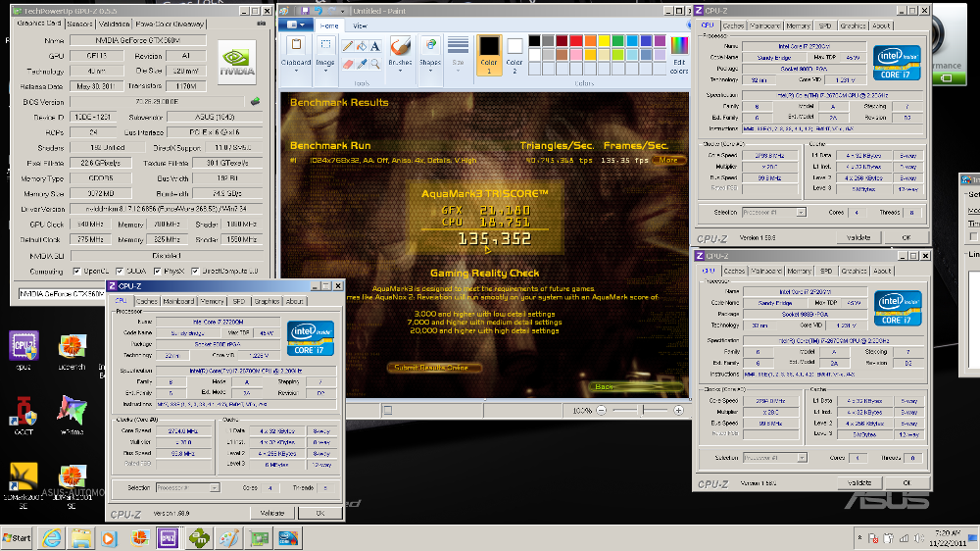Viewport: 980px width, 551px height.
Task: Open Selection dropdown in upper-right CPU-Z window
Action: [801, 213]
